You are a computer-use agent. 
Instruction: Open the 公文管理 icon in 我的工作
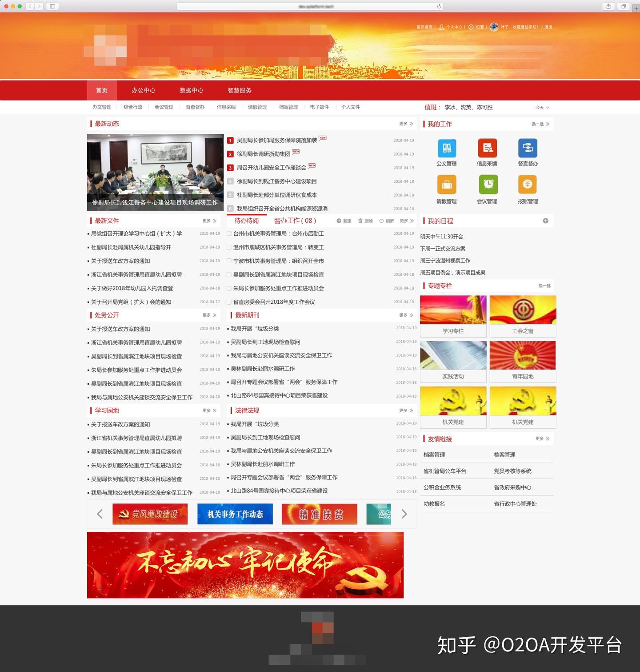447,149
